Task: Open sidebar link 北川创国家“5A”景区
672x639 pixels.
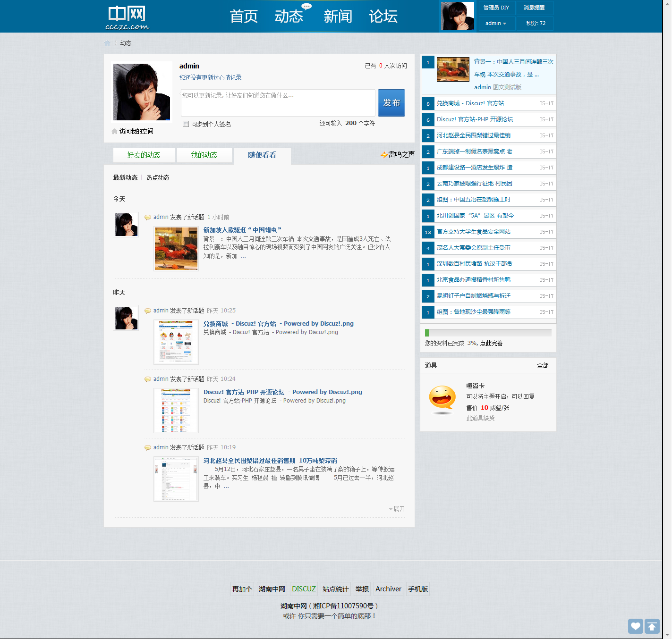Action: click(x=475, y=216)
